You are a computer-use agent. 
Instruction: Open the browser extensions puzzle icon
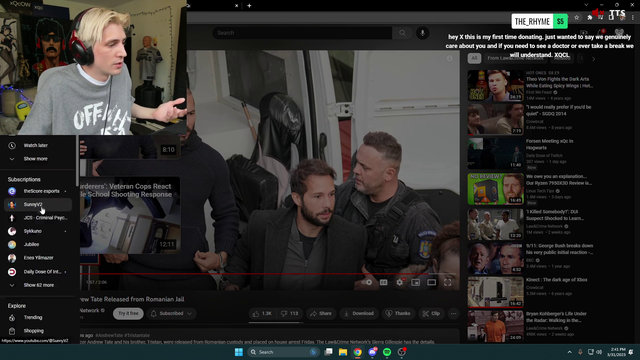589,18
